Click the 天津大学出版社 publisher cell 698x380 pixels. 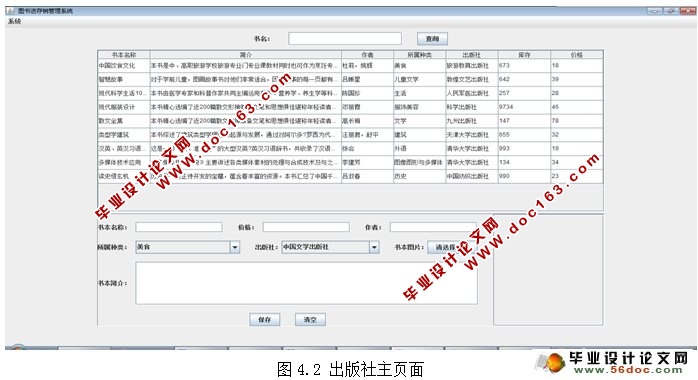[x=472, y=134]
